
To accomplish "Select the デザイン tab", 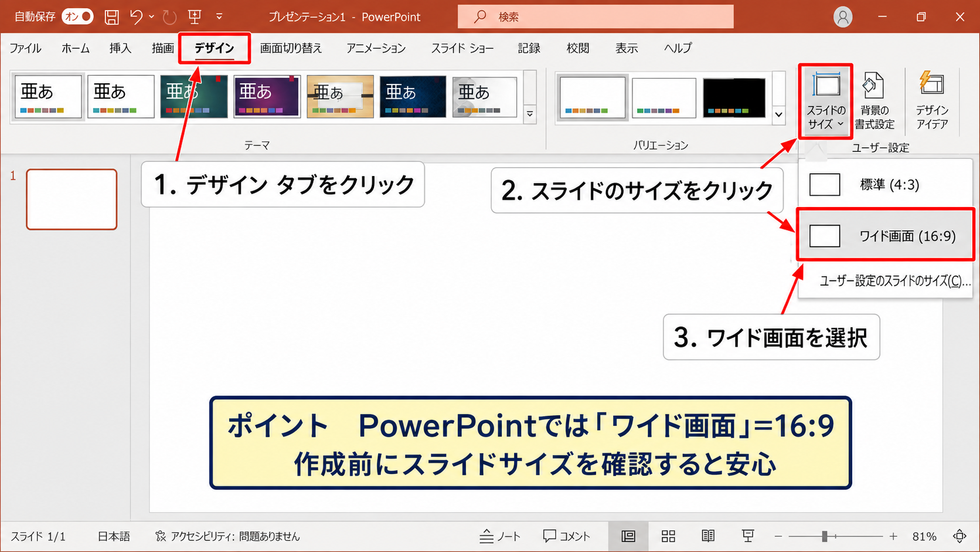I will point(215,48).
